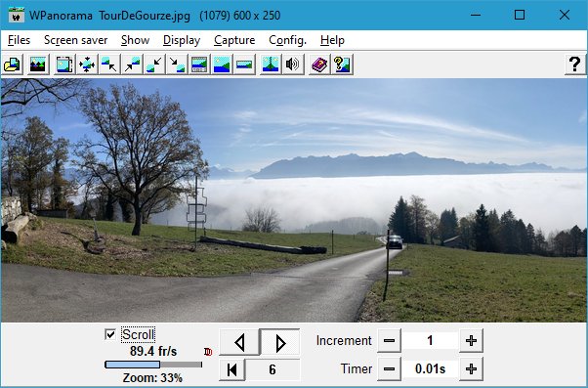Image resolution: width=588 pixels, height=388 pixels.
Task: Click the large question mark help button
Action: (575, 65)
